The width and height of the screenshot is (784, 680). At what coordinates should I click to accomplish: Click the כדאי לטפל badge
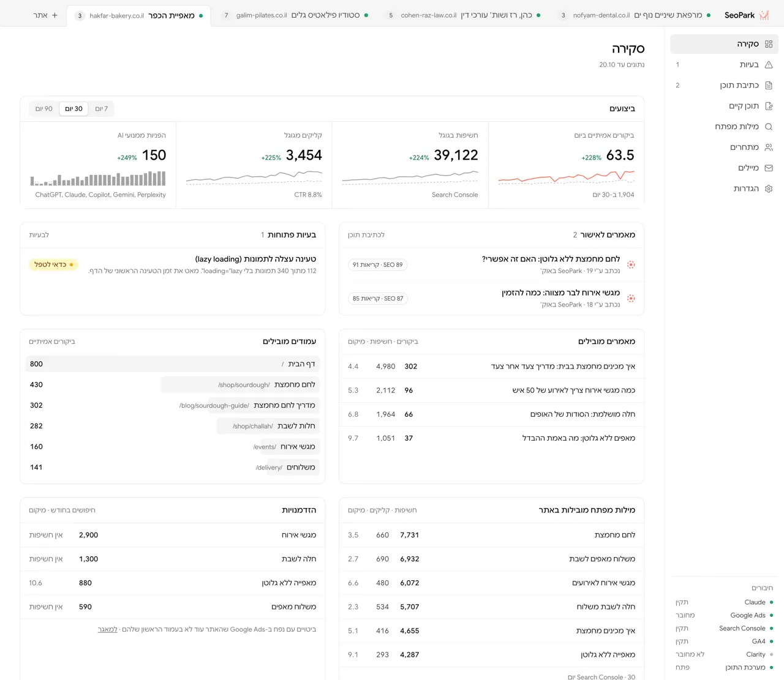tap(53, 264)
